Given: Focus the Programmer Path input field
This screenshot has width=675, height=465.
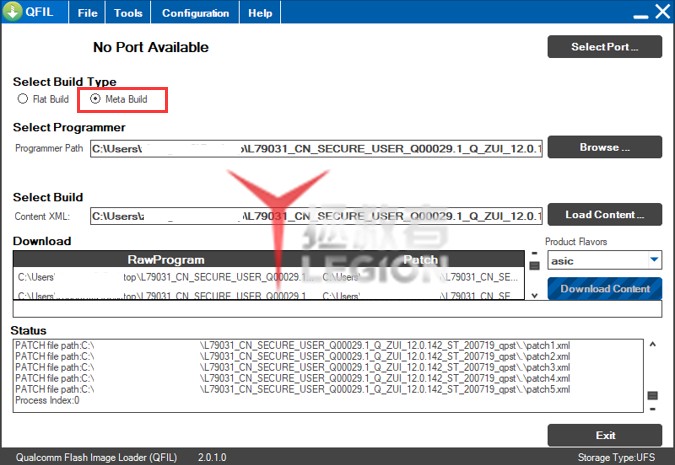Looking at the screenshot, I should click(316, 149).
